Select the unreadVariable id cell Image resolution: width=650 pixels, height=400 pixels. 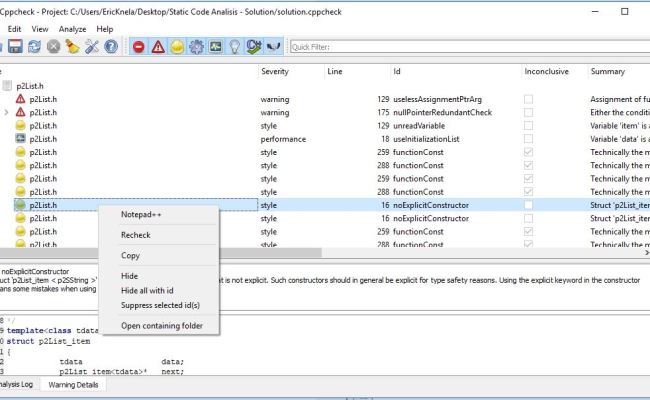coord(419,126)
